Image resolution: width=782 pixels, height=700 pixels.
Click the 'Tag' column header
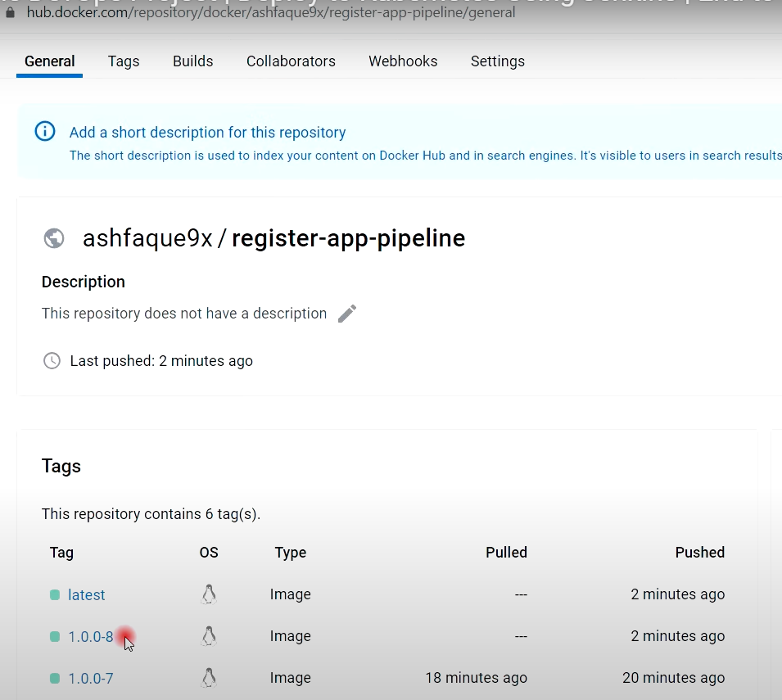click(x=62, y=553)
